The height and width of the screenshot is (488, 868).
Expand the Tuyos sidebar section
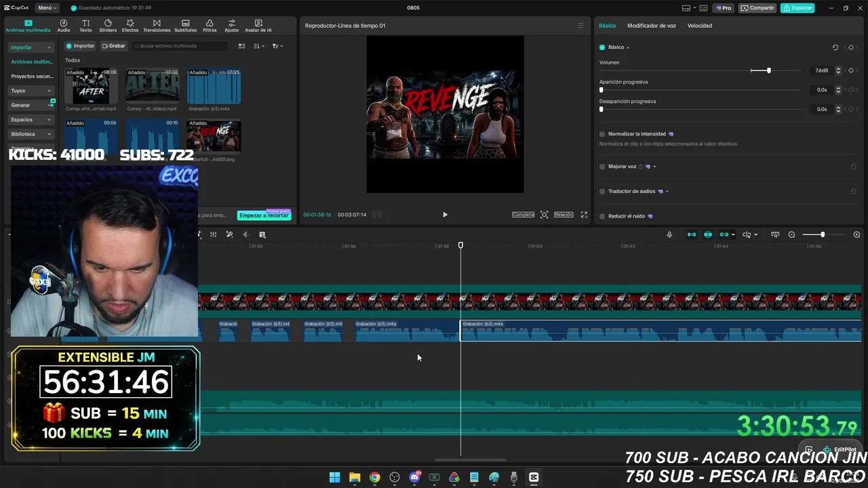click(49, 91)
